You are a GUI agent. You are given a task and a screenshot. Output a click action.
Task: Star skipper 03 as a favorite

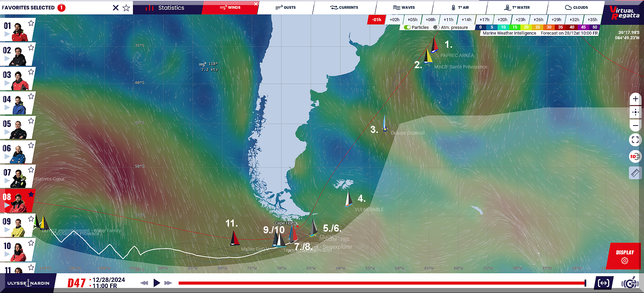tap(31, 72)
